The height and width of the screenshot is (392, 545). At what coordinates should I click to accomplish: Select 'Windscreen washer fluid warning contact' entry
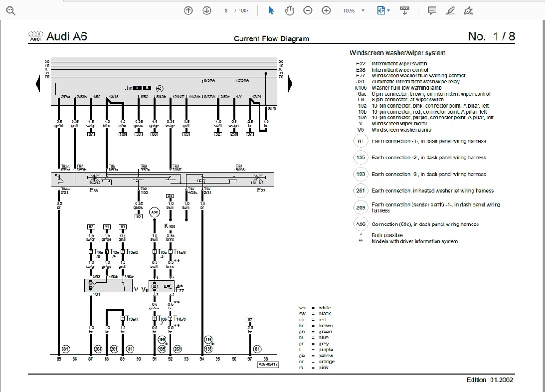click(418, 75)
